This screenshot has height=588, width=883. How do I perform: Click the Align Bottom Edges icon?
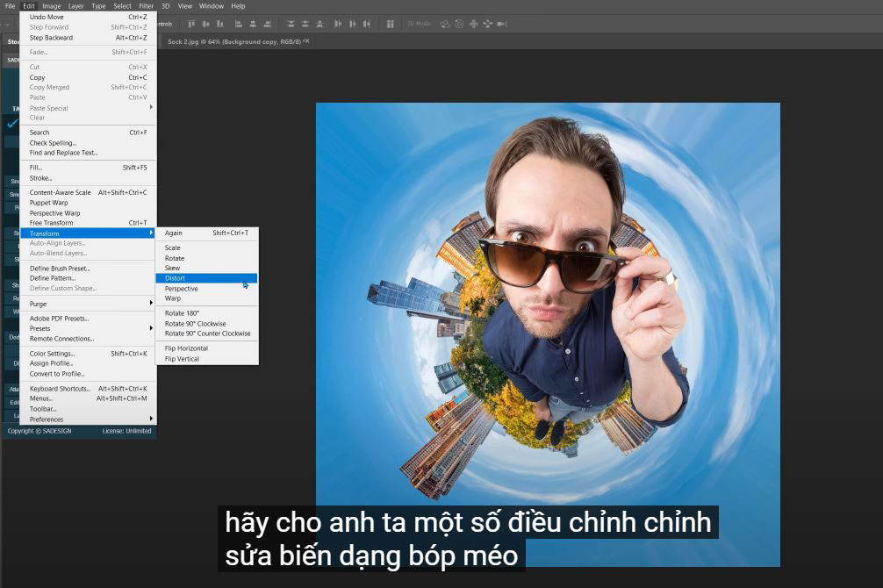point(219,24)
